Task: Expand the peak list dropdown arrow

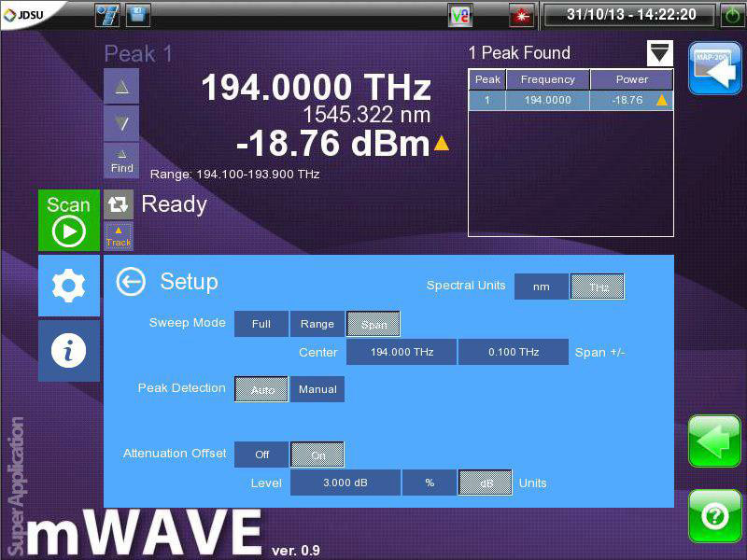Action: coord(660,53)
